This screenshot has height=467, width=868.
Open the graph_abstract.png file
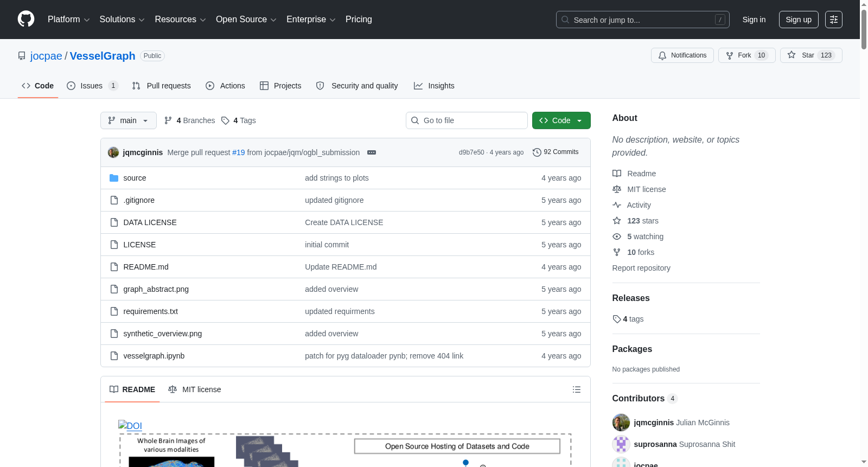tap(156, 289)
